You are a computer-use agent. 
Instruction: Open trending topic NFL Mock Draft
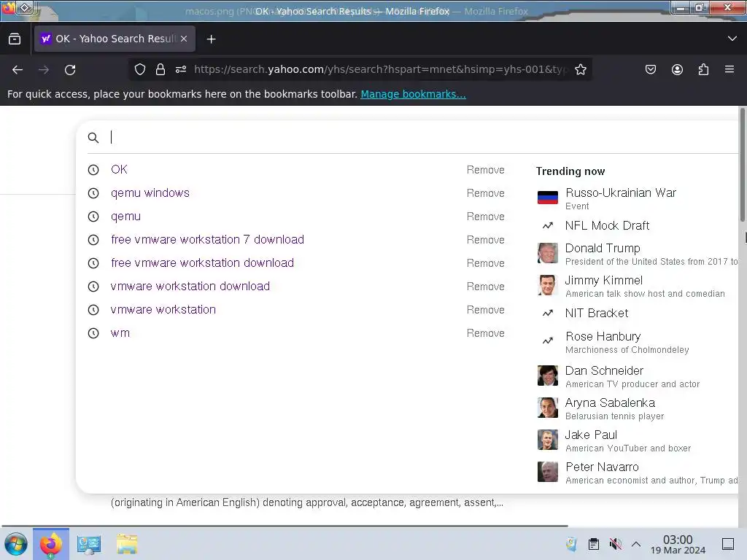coord(607,225)
